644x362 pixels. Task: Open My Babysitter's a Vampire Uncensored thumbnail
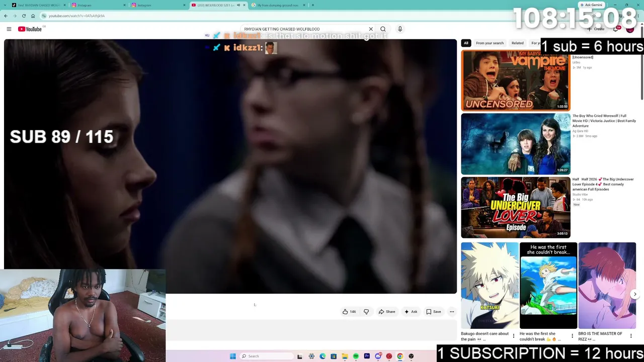click(x=515, y=80)
